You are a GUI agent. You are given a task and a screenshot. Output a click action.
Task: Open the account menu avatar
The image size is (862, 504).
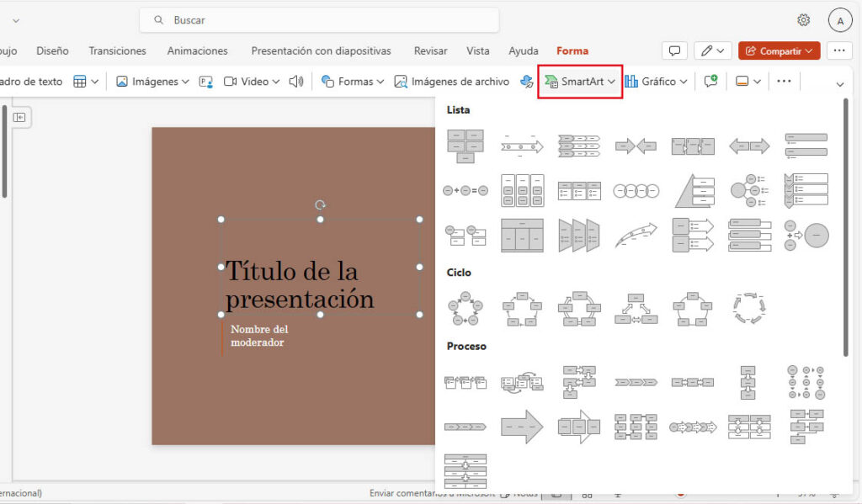pos(841,19)
